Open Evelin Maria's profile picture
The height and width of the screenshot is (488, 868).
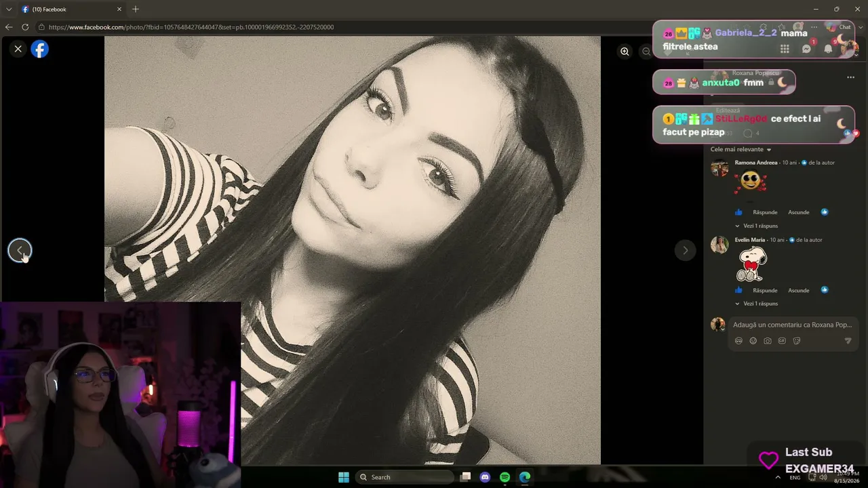pyautogui.click(x=719, y=245)
